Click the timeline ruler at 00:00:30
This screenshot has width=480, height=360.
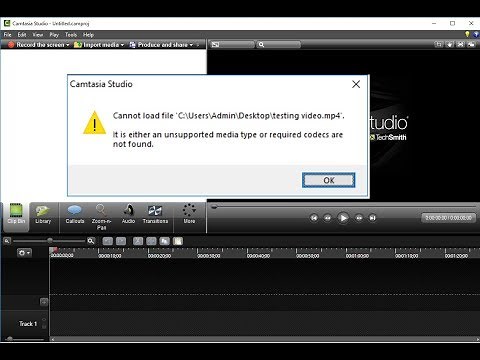[209, 256]
